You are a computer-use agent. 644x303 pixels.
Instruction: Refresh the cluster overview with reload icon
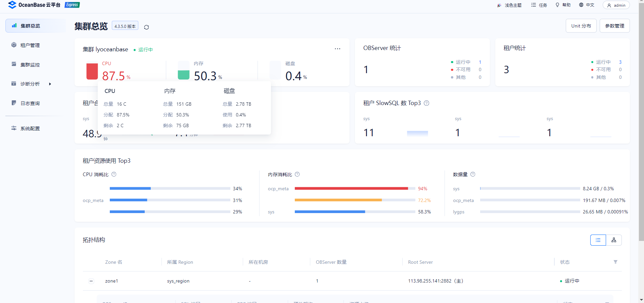(146, 27)
